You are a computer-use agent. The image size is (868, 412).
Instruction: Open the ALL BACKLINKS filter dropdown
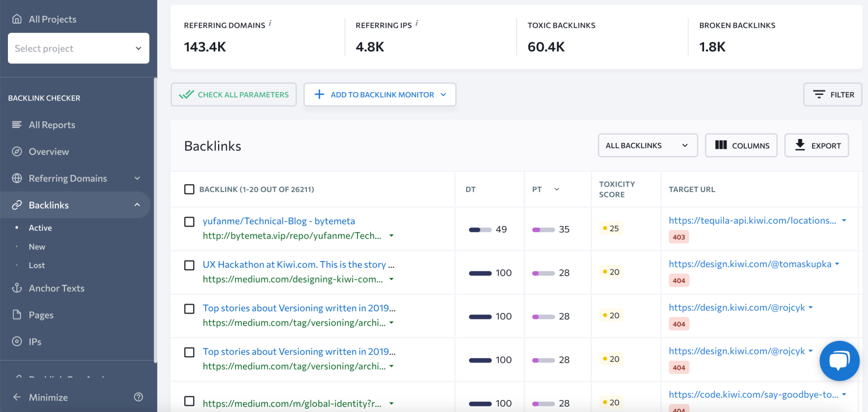click(x=648, y=145)
